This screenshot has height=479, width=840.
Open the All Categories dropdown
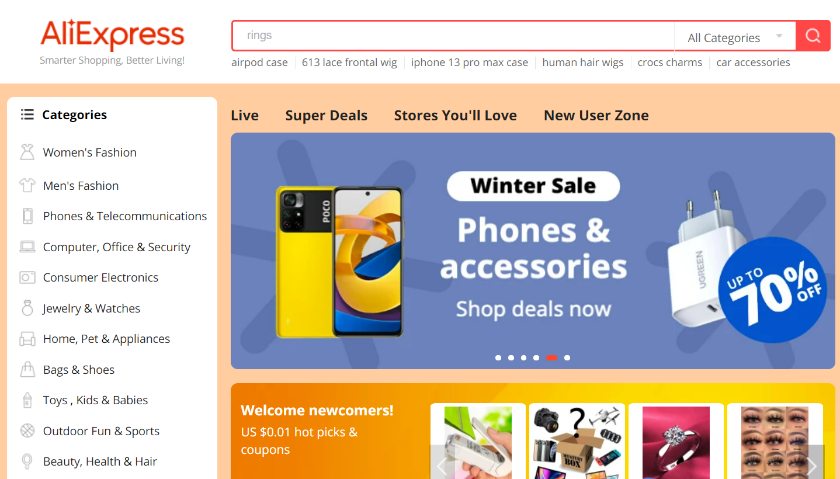tap(735, 37)
